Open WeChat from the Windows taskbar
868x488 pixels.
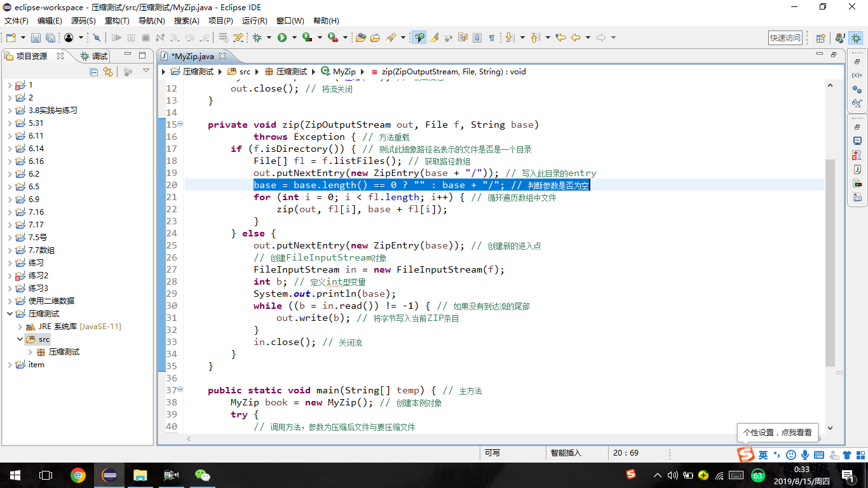coord(202,475)
